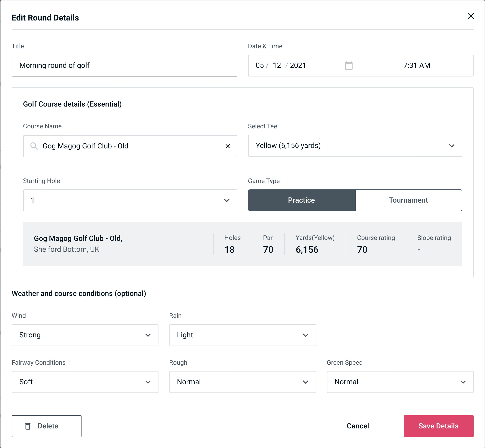Click the search icon in Course Name field

[34, 146]
